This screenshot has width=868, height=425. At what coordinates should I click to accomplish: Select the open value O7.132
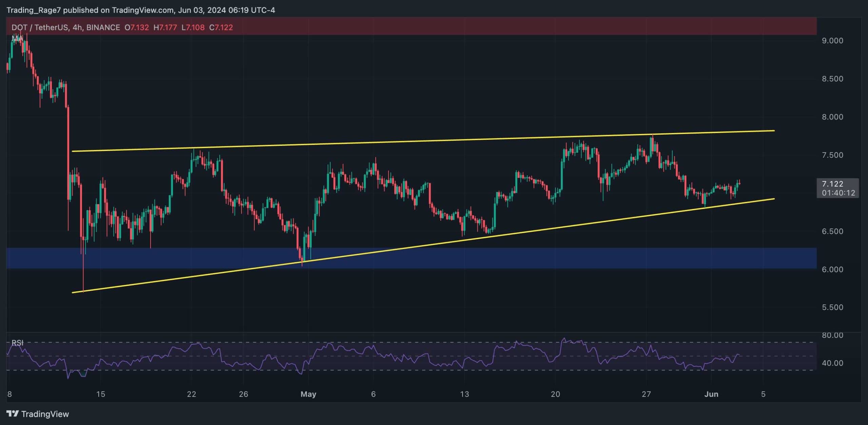137,27
